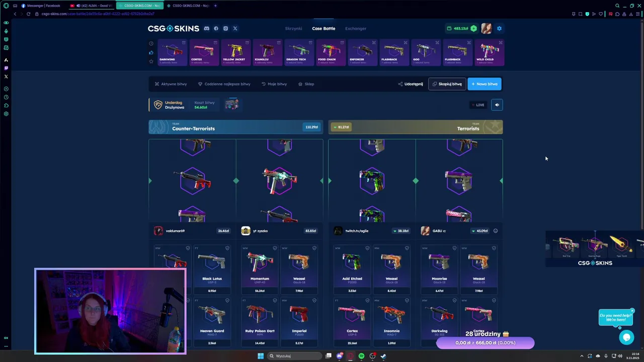Image resolution: width=644 pixels, height=362 pixels.
Task: Click the taskbar Wyszukaj search box
Action: click(x=294, y=356)
